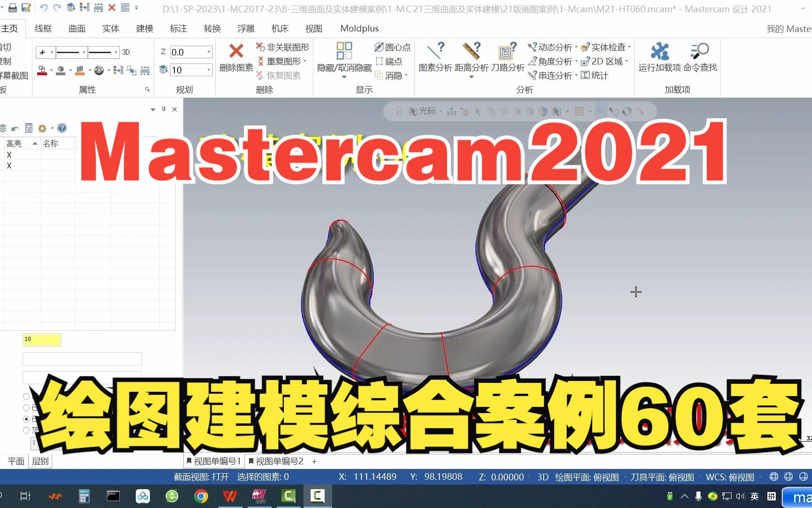Open the line style dropdown

point(84,52)
